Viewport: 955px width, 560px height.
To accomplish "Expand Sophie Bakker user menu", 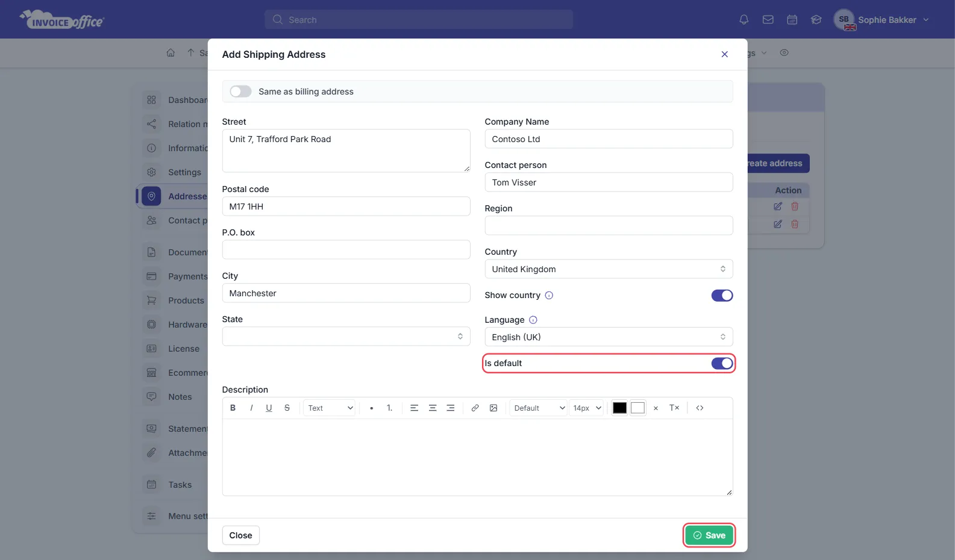I will pyautogui.click(x=881, y=20).
